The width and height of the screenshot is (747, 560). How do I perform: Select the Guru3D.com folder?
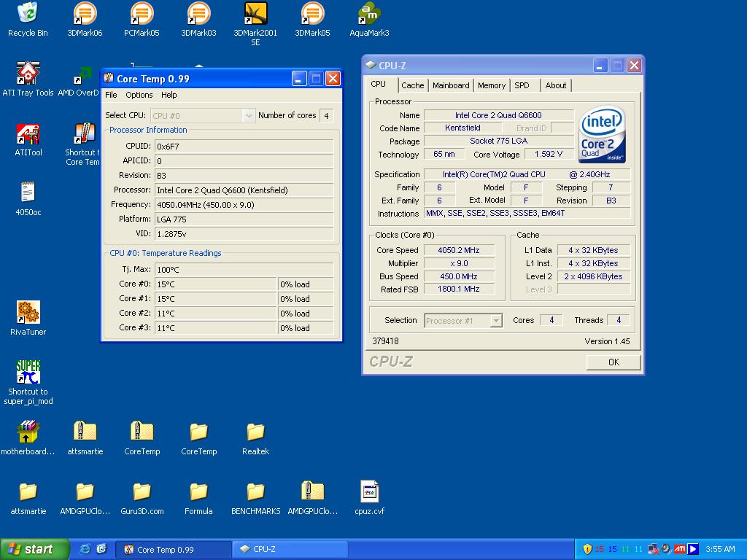pyautogui.click(x=142, y=498)
